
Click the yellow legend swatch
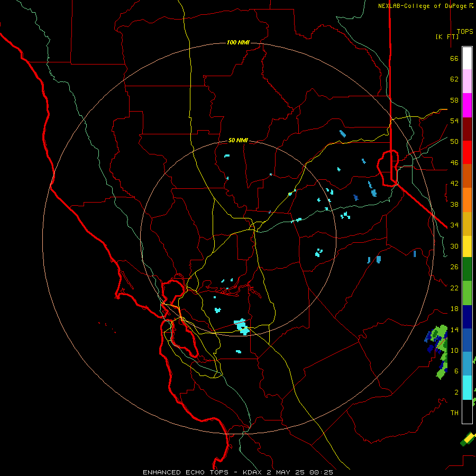[x=467, y=246]
